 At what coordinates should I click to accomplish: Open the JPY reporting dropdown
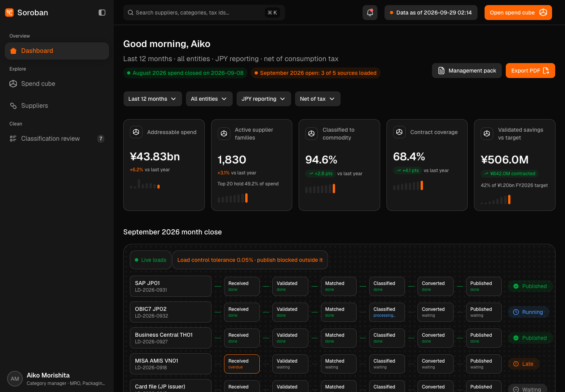click(264, 99)
